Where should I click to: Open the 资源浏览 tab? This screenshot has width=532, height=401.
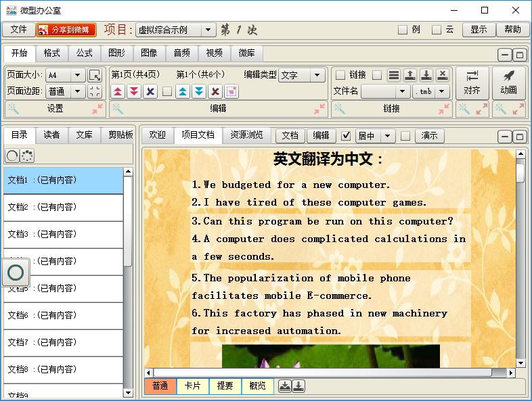[x=246, y=135]
